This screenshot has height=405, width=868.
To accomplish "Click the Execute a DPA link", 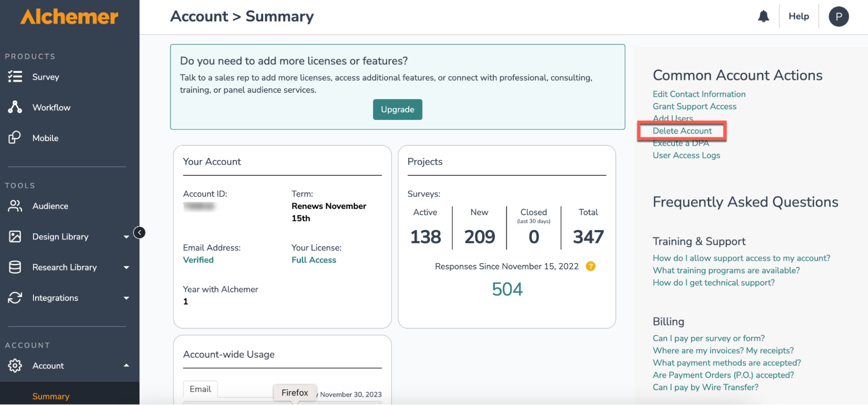I will (x=680, y=143).
